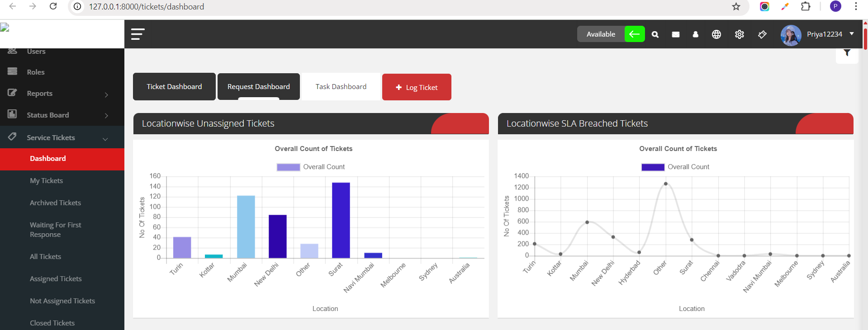Open the settings gear icon
This screenshot has height=330, width=868.
pyautogui.click(x=740, y=34)
